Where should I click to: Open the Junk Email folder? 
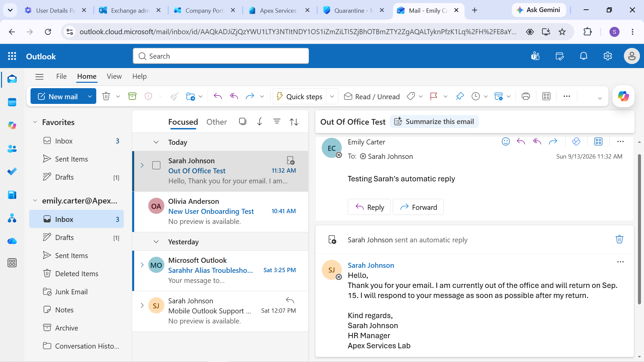76,292
